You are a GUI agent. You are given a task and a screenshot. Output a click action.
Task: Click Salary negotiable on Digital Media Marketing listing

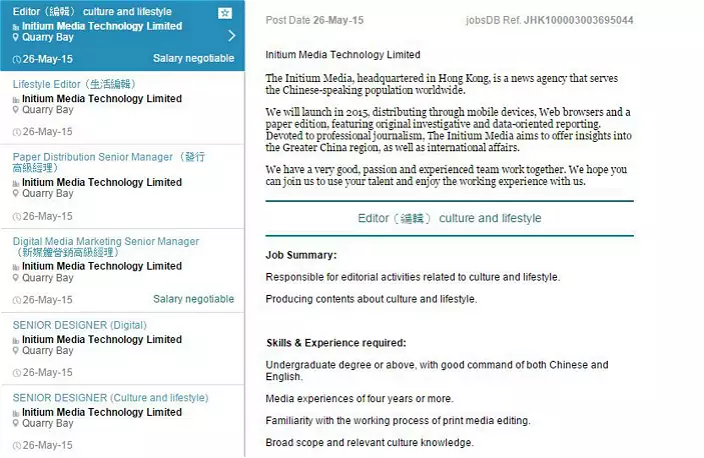[193, 299]
